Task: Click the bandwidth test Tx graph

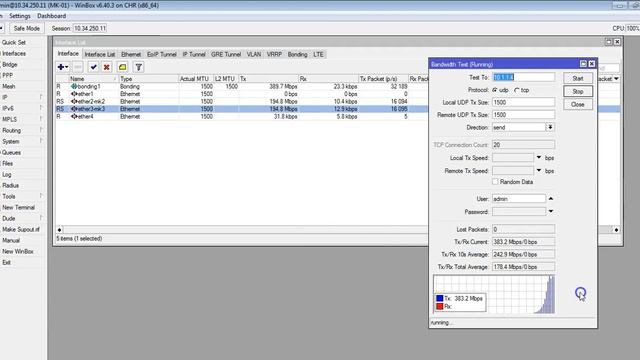Action: point(494,294)
